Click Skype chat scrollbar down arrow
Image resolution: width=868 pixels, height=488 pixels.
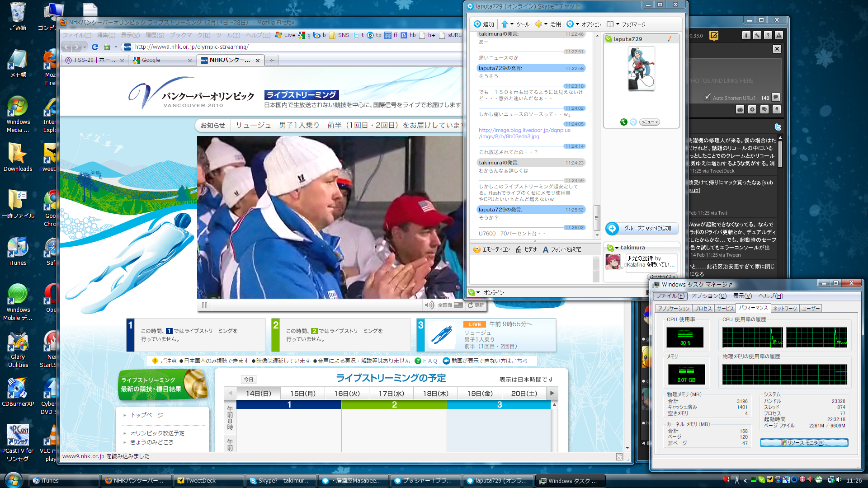coord(597,235)
